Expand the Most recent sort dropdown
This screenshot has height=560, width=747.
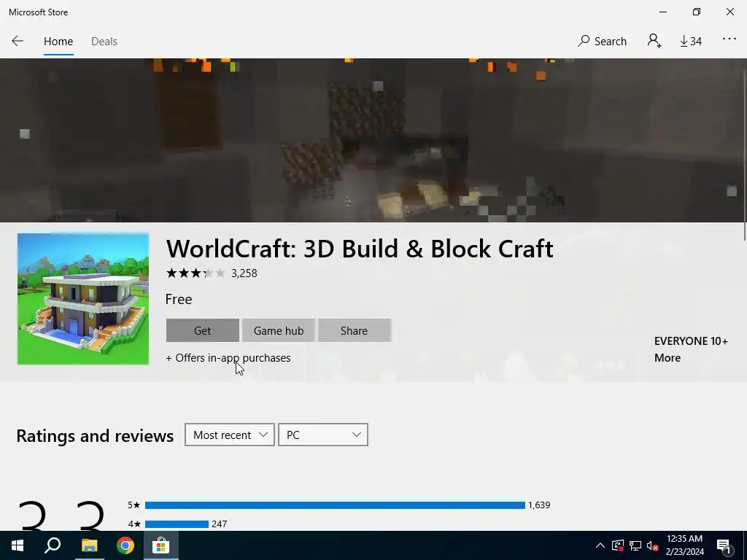tap(230, 435)
